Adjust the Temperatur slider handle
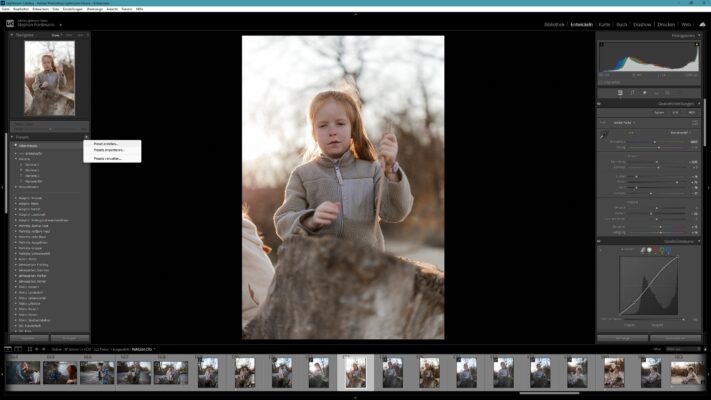The image size is (711, 400). (654, 142)
